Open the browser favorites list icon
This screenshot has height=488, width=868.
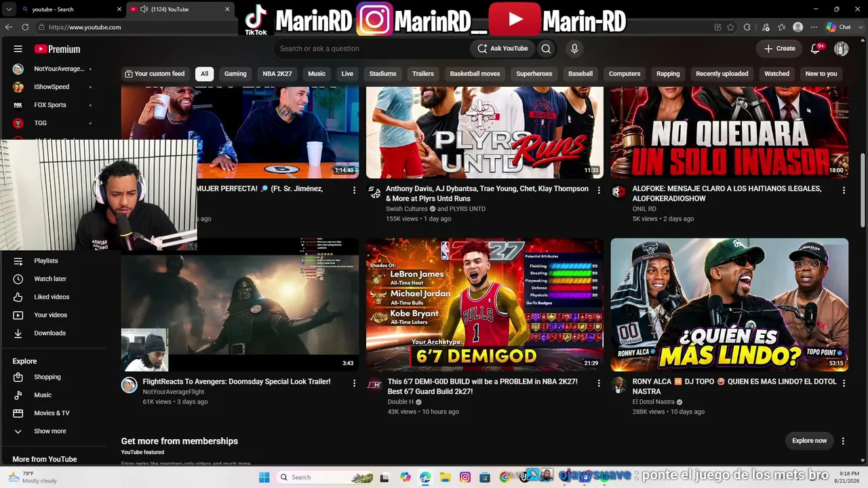[x=782, y=27]
